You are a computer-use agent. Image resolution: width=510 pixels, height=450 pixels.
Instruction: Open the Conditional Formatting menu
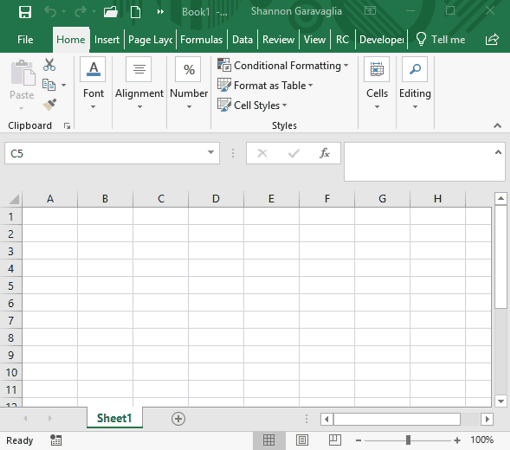pos(283,65)
